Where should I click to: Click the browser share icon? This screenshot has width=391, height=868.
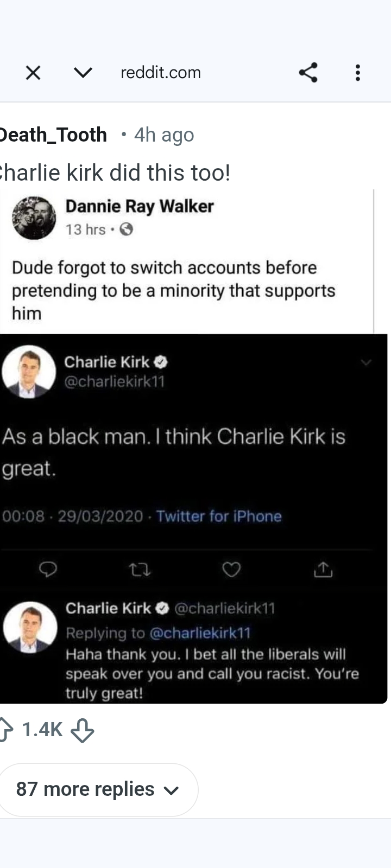(308, 73)
